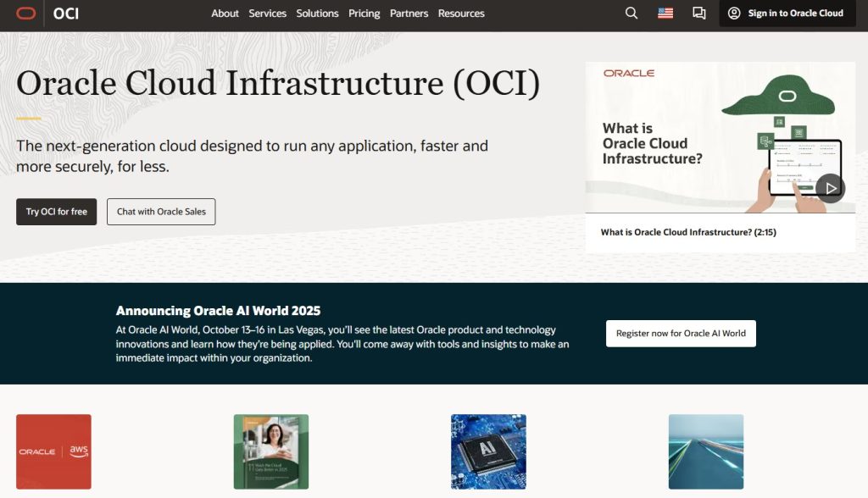
Task: Change country via the US flag icon
Action: [x=665, y=14]
